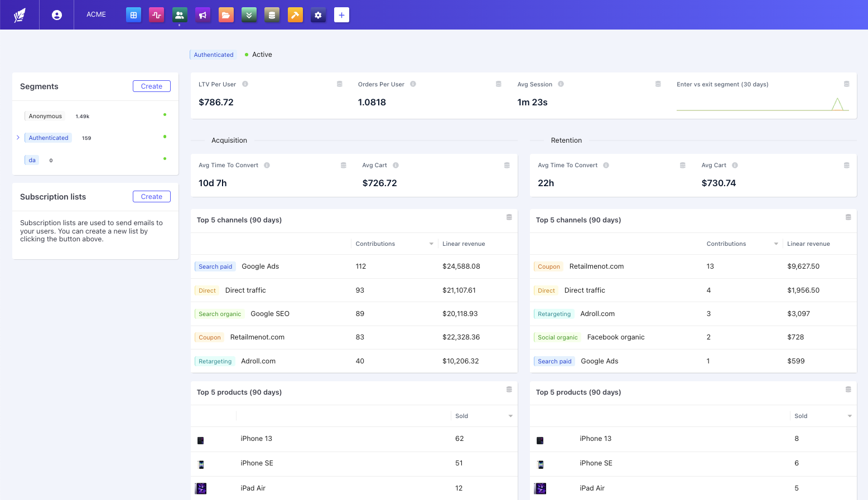Select the yellow hammer tool icon
The width and height of the screenshot is (868, 500).
pyautogui.click(x=295, y=14)
